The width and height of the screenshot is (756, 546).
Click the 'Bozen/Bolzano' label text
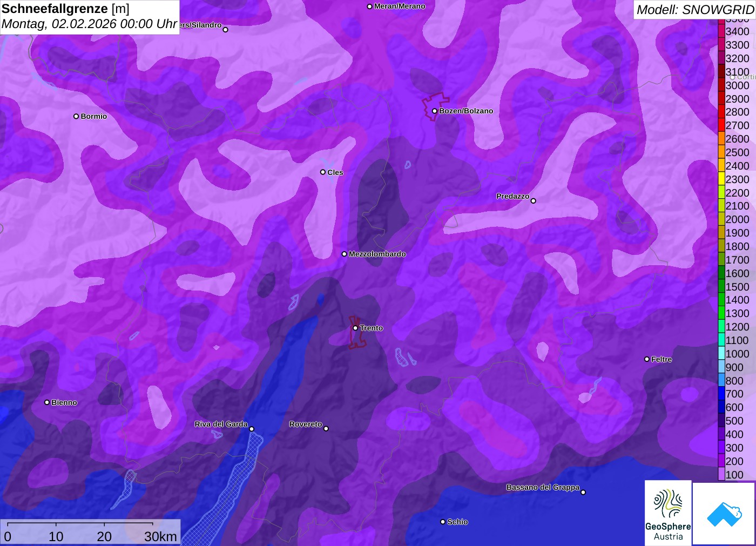[x=466, y=111]
